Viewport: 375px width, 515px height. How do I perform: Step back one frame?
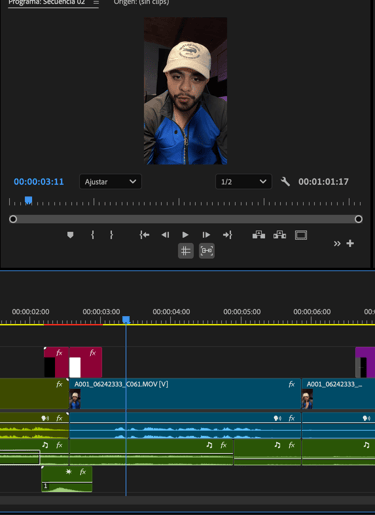(165, 235)
